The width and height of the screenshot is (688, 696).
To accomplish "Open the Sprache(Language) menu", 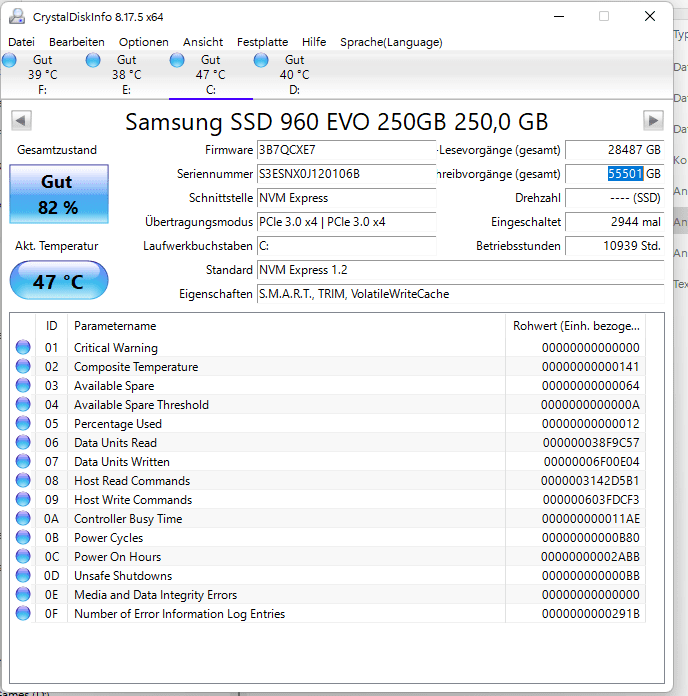I will point(391,42).
